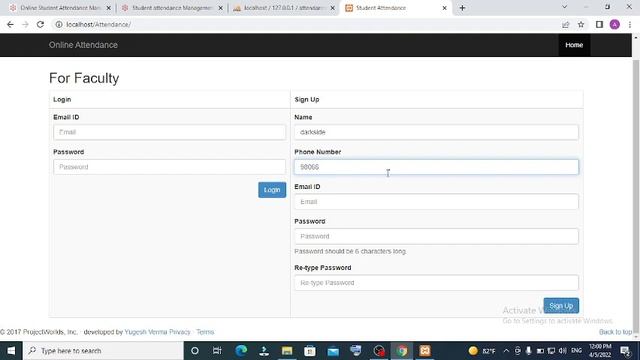Screen dimensions: 640x360
Task: Reload the page with refresh icon
Action: pyautogui.click(x=40, y=24)
